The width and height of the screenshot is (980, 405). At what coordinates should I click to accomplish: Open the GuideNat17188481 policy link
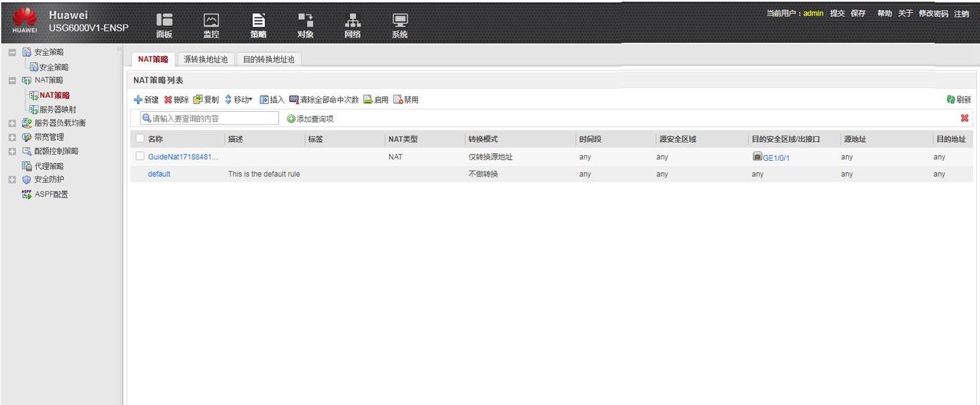[183, 157]
